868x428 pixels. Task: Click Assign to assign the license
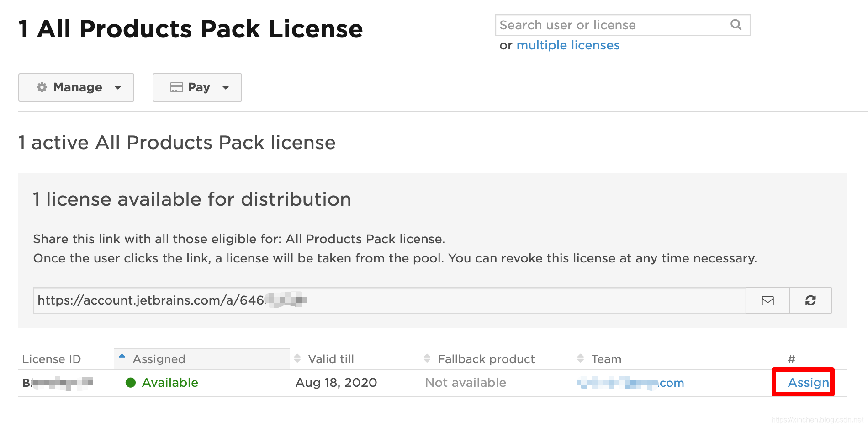click(809, 383)
